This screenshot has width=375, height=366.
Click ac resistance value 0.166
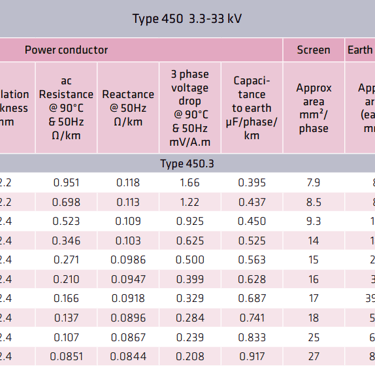coord(66,298)
